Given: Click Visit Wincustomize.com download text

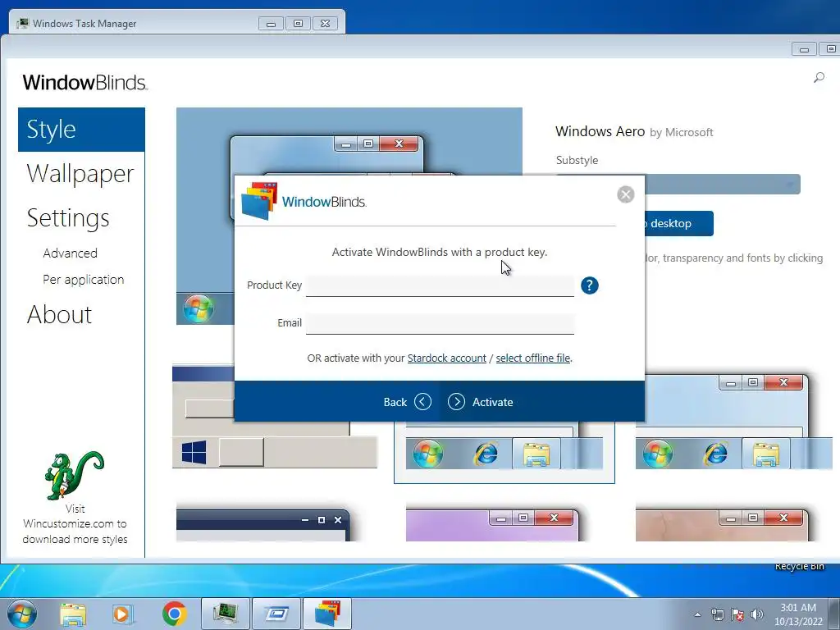Looking at the screenshot, I should 75,524.
